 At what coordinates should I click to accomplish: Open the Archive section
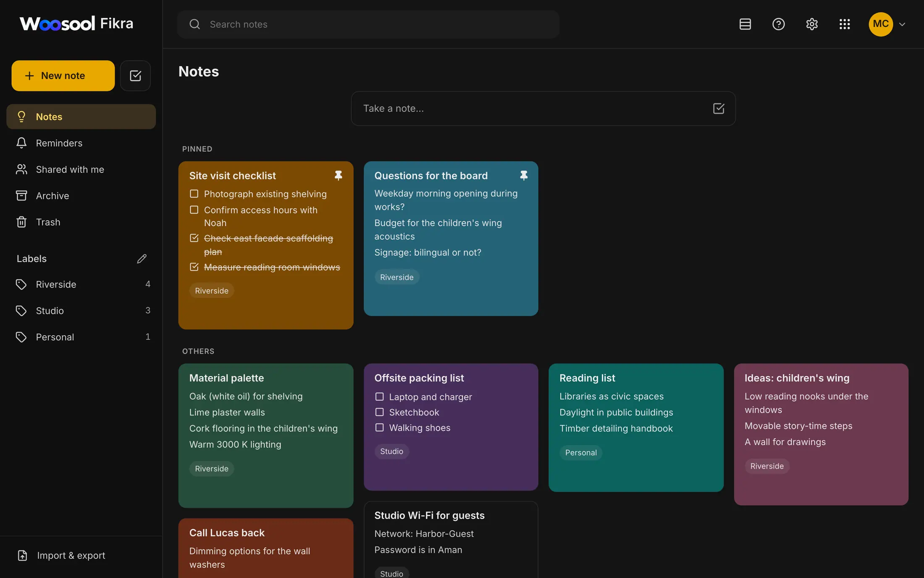[81, 195]
